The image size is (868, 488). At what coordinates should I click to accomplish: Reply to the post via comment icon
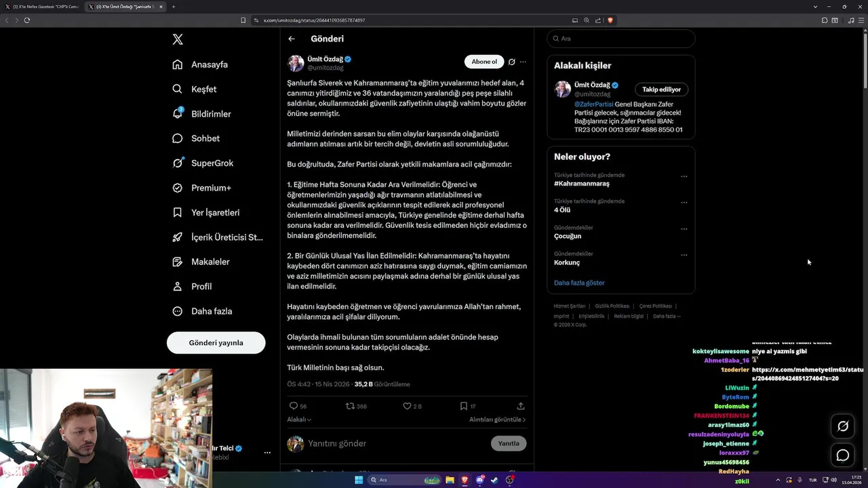tap(294, 406)
